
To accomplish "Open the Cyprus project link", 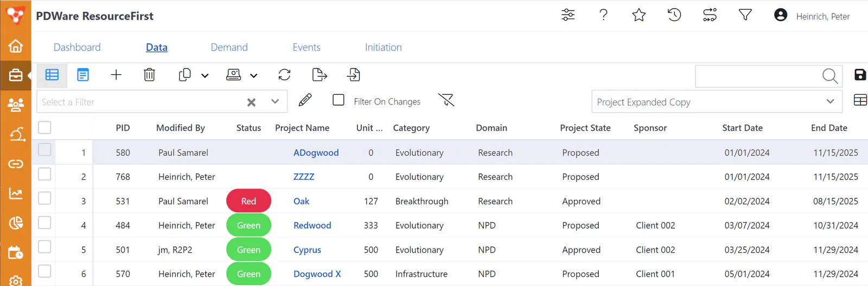I will pos(307,250).
